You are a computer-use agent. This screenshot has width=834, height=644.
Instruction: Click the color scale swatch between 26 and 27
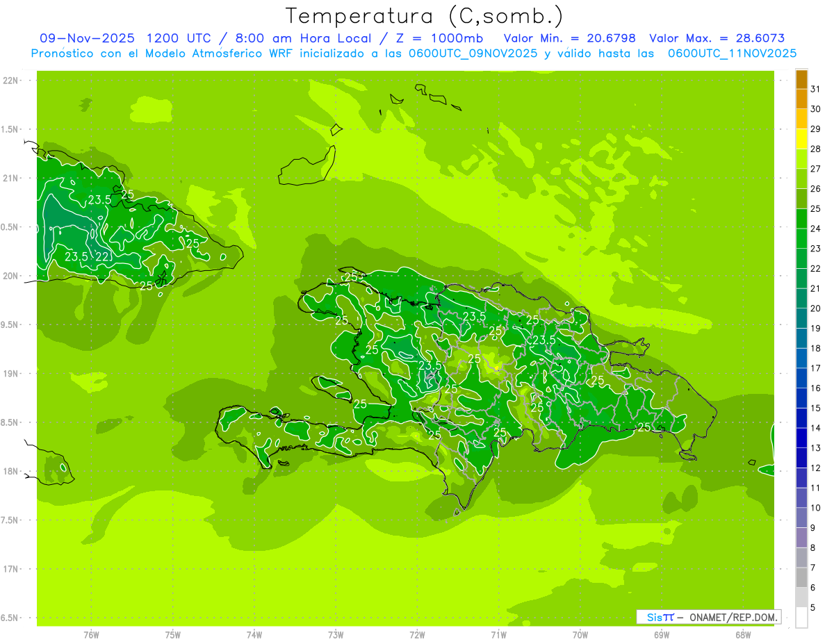[x=801, y=179]
